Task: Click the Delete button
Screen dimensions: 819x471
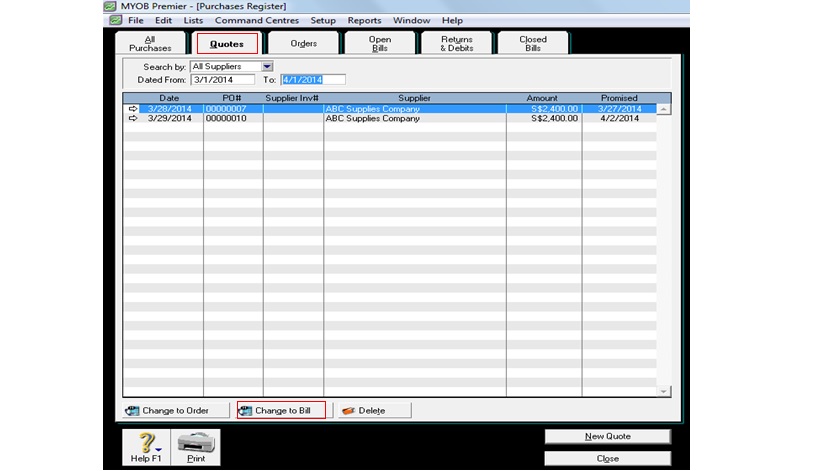Action: 375,410
